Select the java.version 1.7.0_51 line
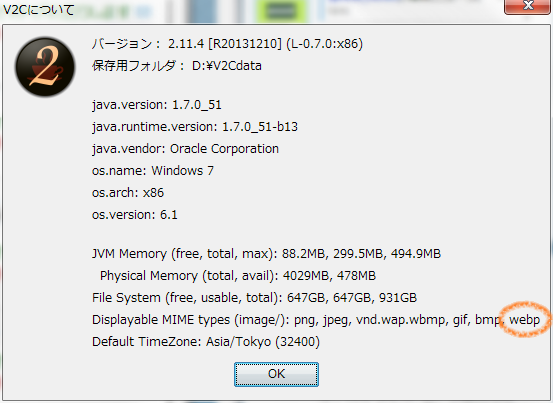The image size is (553, 403). click(x=157, y=105)
